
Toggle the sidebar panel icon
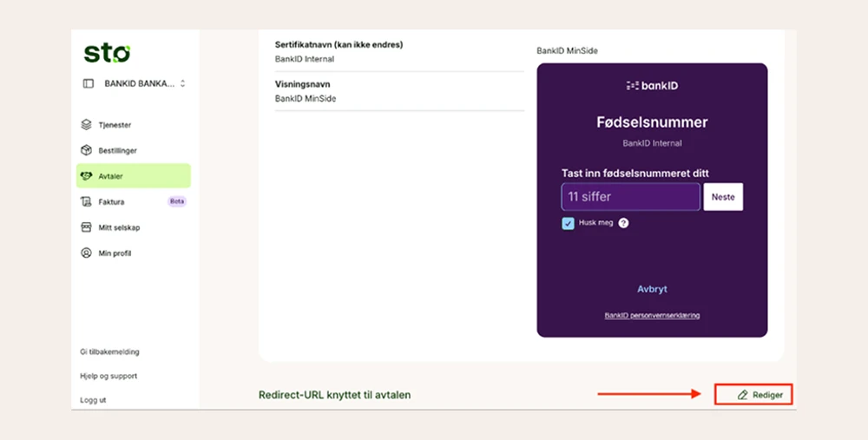click(x=89, y=83)
